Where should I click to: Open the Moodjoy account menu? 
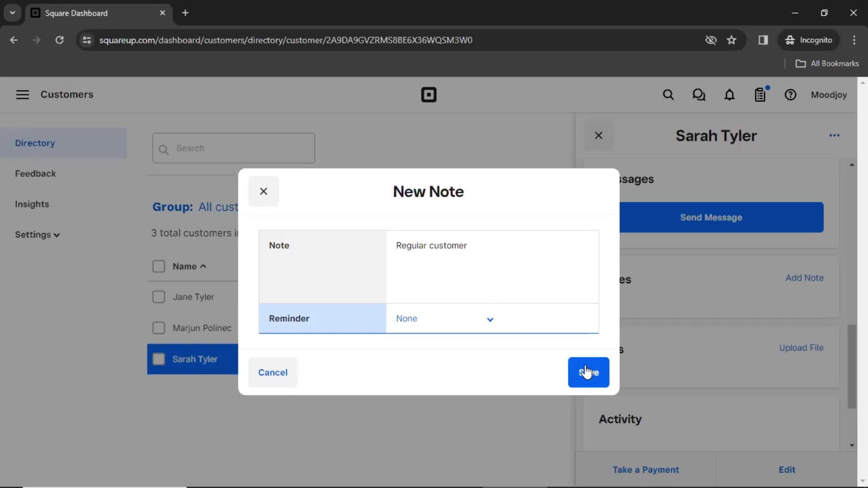(829, 95)
